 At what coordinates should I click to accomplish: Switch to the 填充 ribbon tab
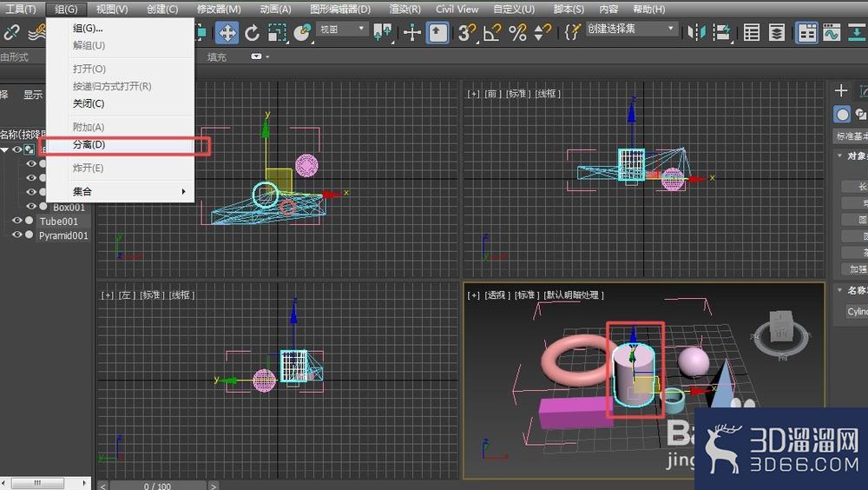pos(216,56)
